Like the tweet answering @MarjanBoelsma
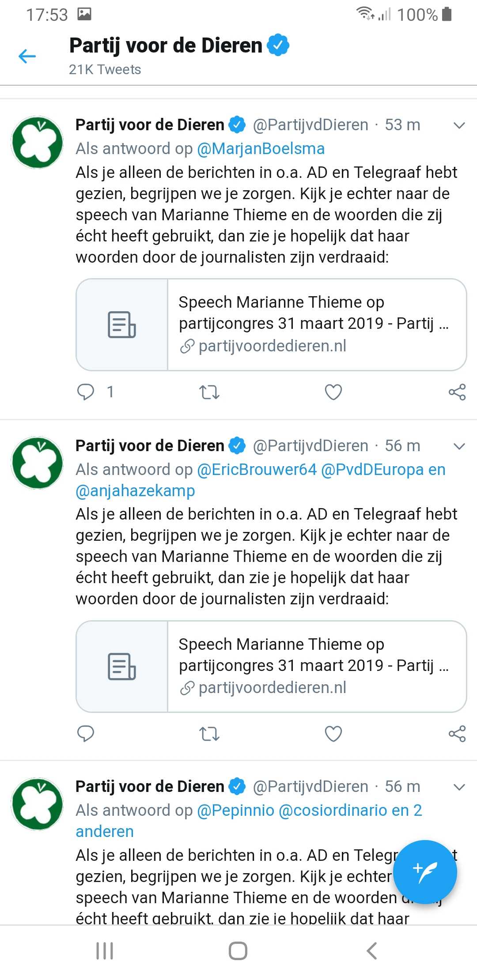The width and height of the screenshot is (477, 980). tap(333, 392)
